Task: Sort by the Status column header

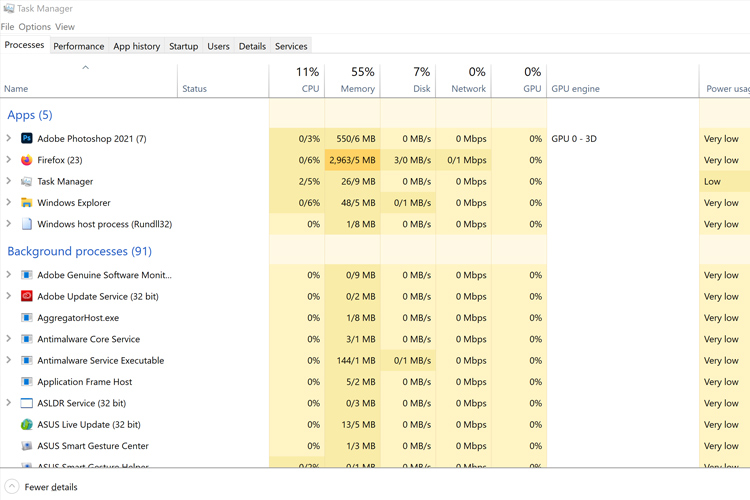Action: point(223,80)
